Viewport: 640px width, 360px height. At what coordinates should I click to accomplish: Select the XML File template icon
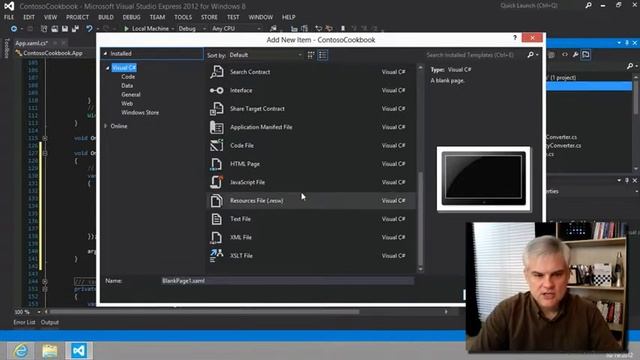(216, 237)
